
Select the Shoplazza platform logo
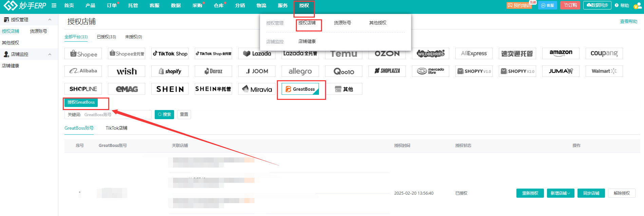coord(387,71)
